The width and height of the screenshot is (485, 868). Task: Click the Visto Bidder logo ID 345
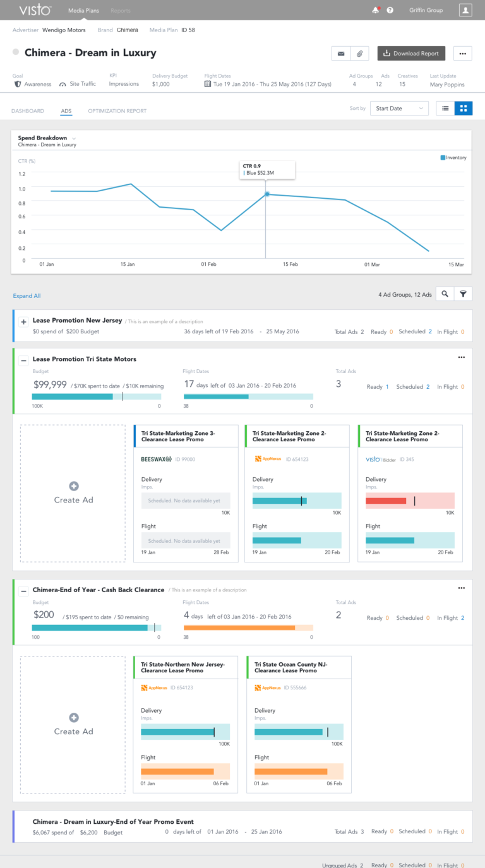coord(381,459)
